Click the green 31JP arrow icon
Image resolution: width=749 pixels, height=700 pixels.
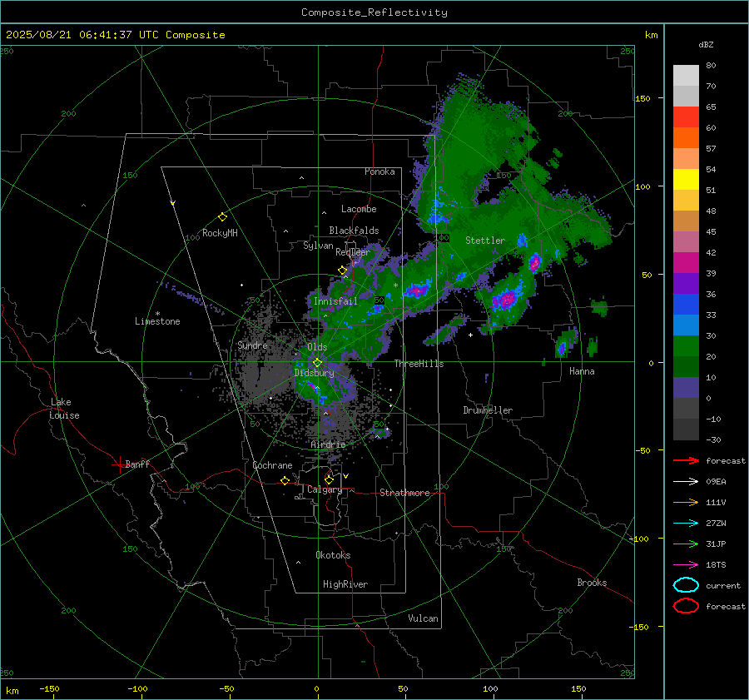pos(686,544)
